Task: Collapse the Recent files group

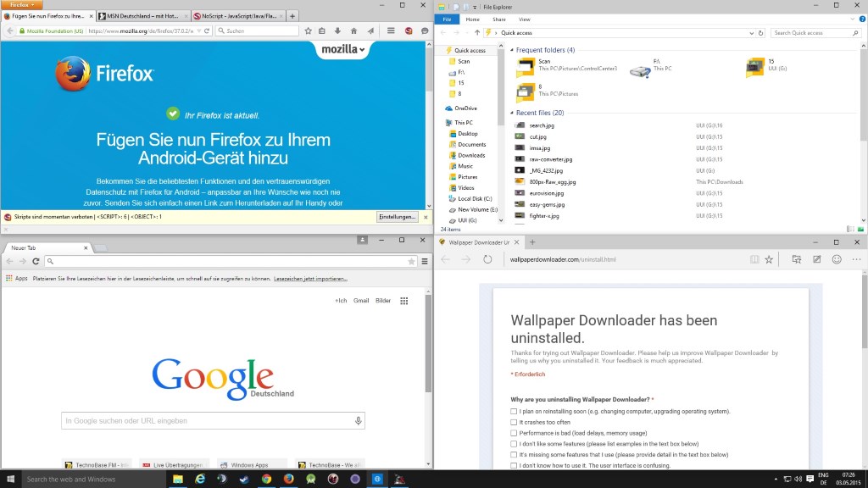Action: click(511, 113)
